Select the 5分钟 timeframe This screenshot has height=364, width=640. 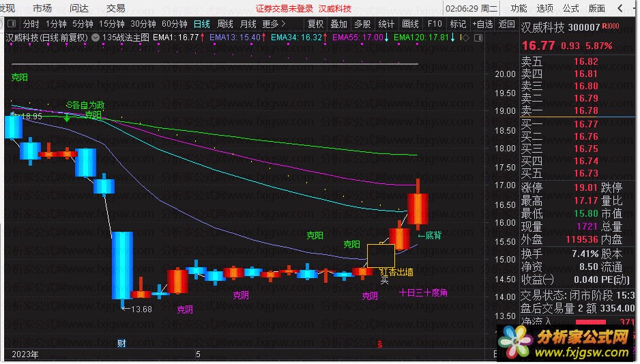click(83, 24)
